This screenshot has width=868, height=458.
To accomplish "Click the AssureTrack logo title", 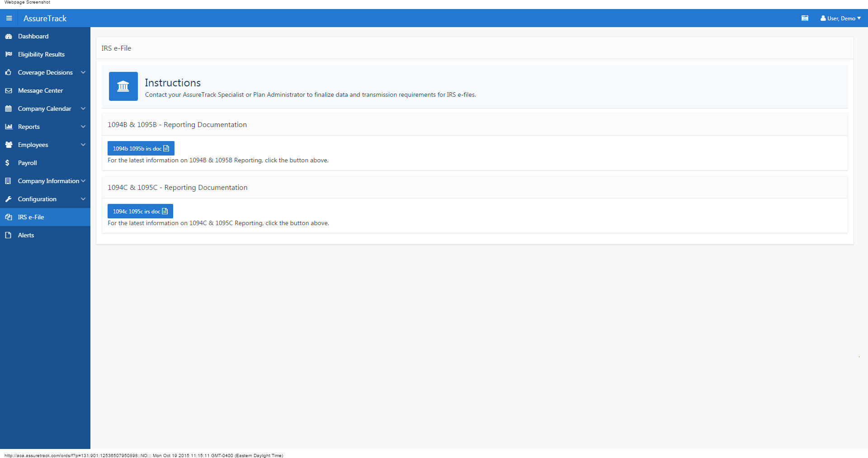I will point(45,19).
